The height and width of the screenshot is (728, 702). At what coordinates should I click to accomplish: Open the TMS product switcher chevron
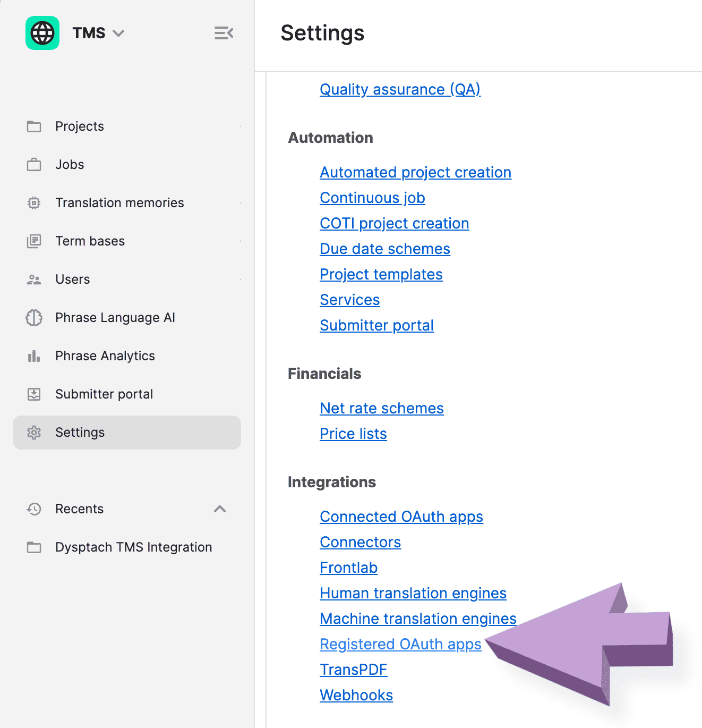118,33
